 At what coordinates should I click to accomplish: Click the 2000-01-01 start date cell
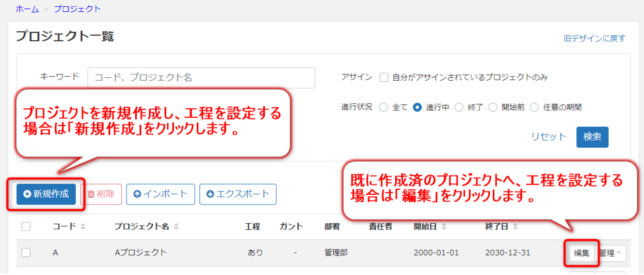436,252
